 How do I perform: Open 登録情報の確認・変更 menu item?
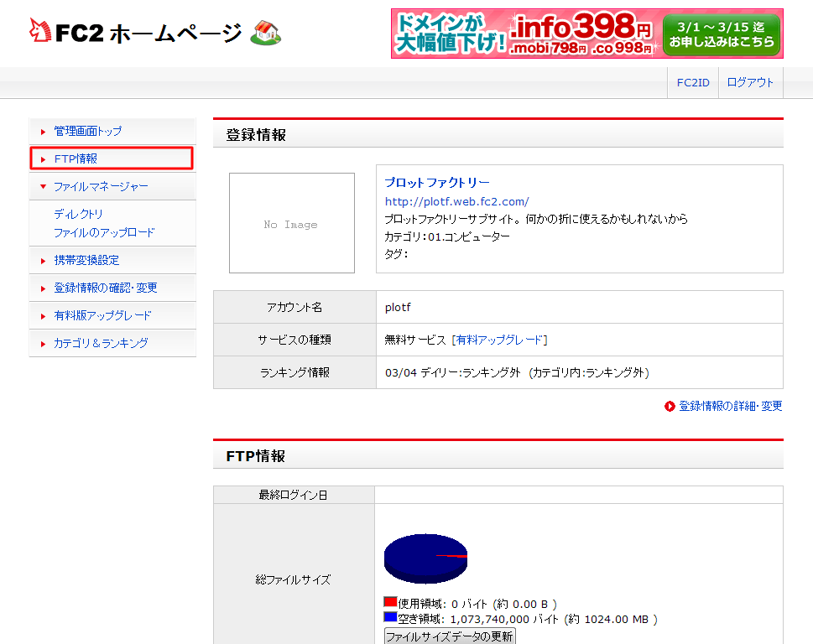point(106,288)
